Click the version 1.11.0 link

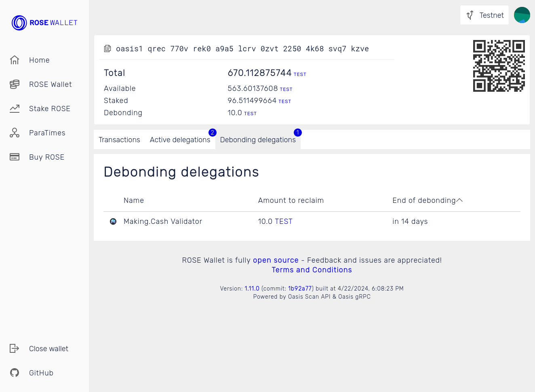252,288
